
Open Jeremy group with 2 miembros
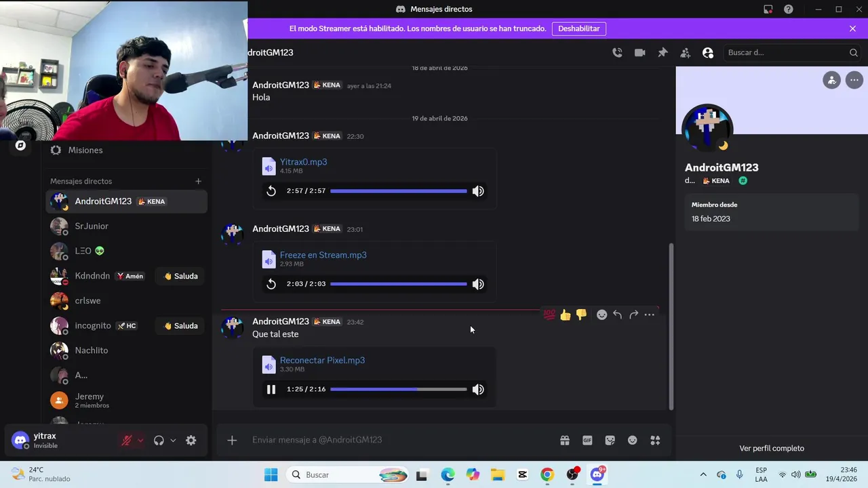(127, 400)
